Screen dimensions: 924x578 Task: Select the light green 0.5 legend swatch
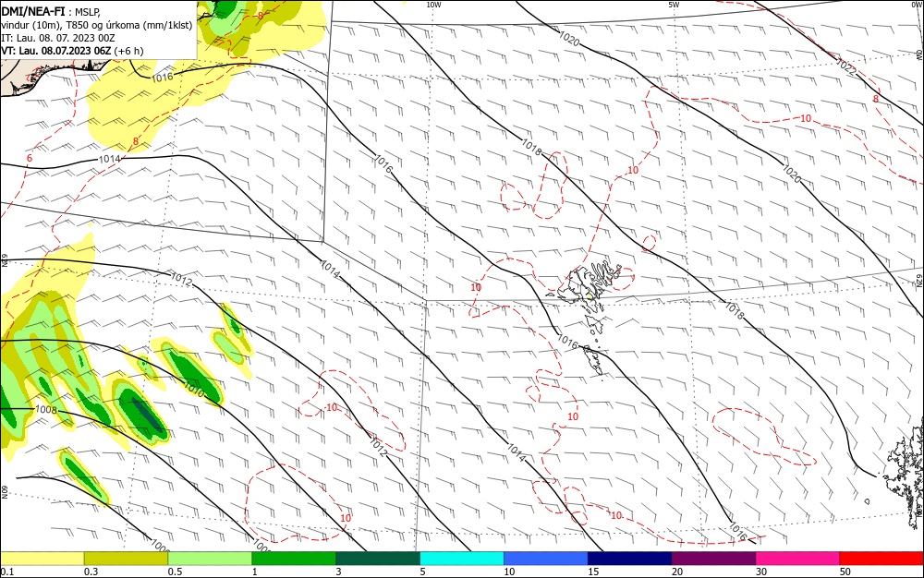point(210,559)
